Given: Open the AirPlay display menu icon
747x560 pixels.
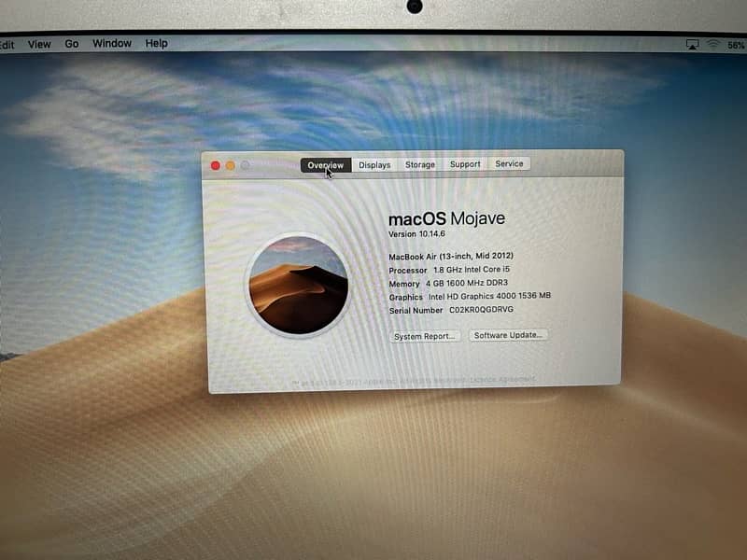Looking at the screenshot, I should [692, 45].
